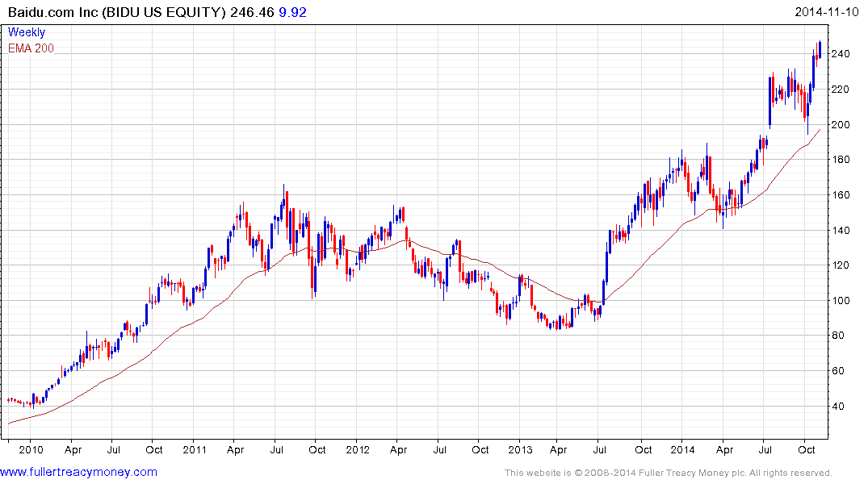The height and width of the screenshot is (484, 868).
Task: Click the Weekly legend label
Action: pos(27,32)
